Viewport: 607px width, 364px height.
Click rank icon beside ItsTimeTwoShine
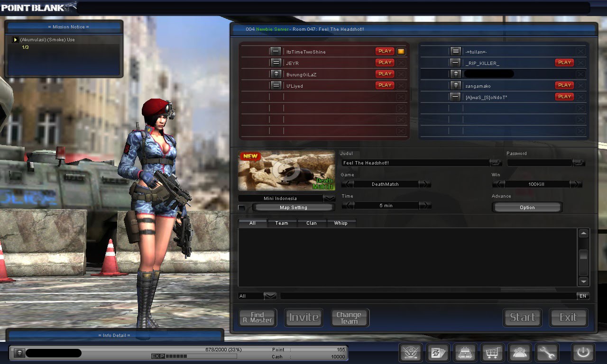tap(276, 51)
